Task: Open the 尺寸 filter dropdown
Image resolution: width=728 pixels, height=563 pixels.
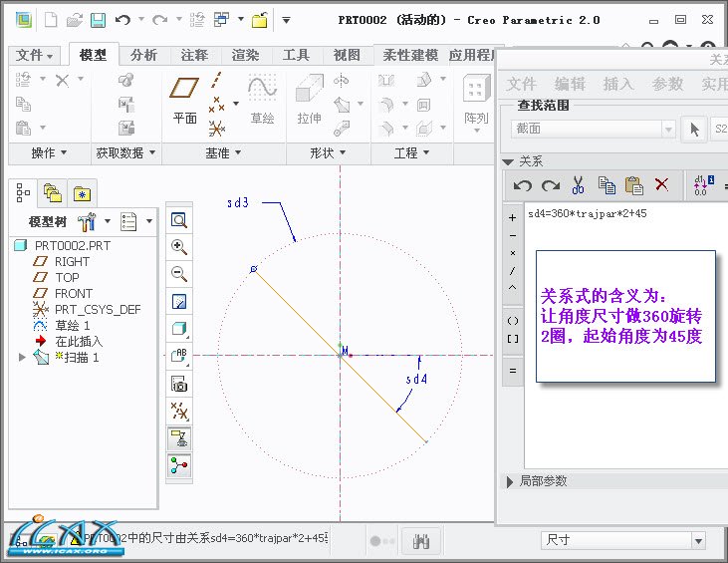Action: (x=698, y=540)
